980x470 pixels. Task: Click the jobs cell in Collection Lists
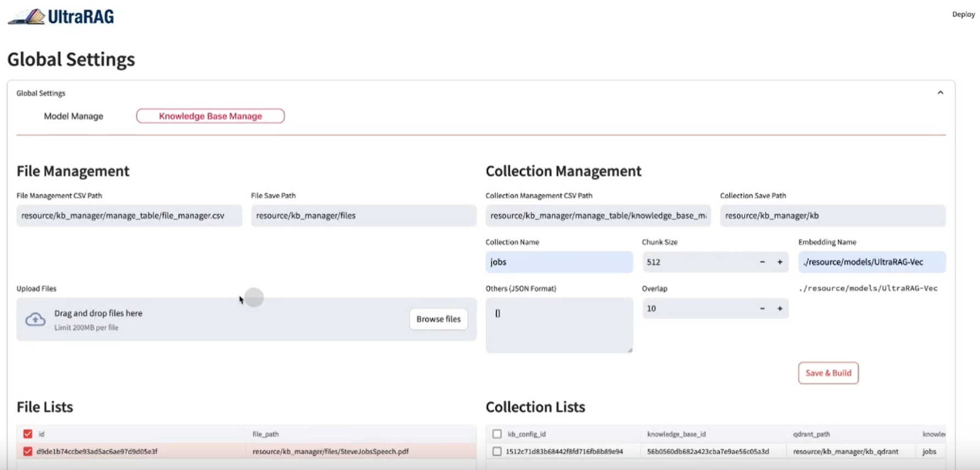[x=929, y=451]
